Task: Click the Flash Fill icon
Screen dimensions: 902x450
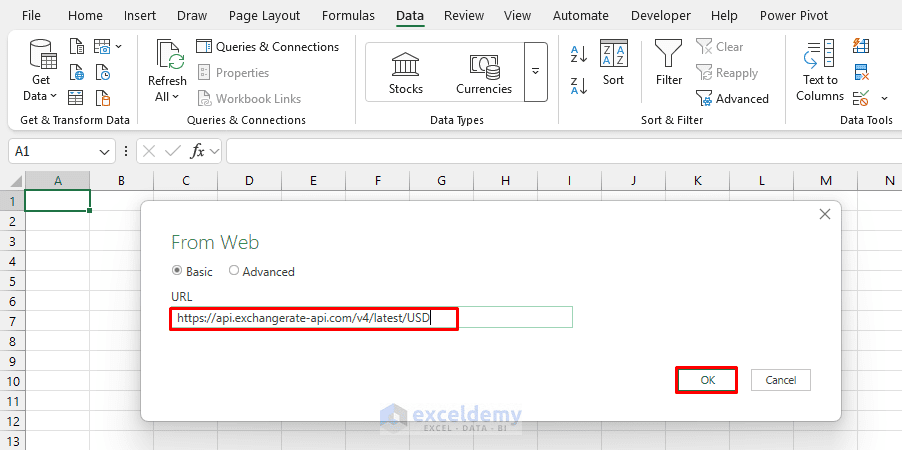Action: click(861, 46)
